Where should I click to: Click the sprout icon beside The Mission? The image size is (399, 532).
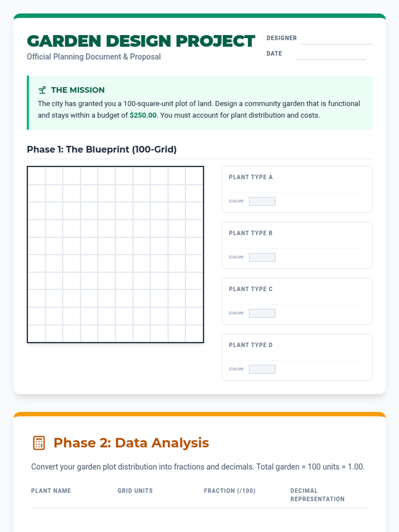(42, 90)
